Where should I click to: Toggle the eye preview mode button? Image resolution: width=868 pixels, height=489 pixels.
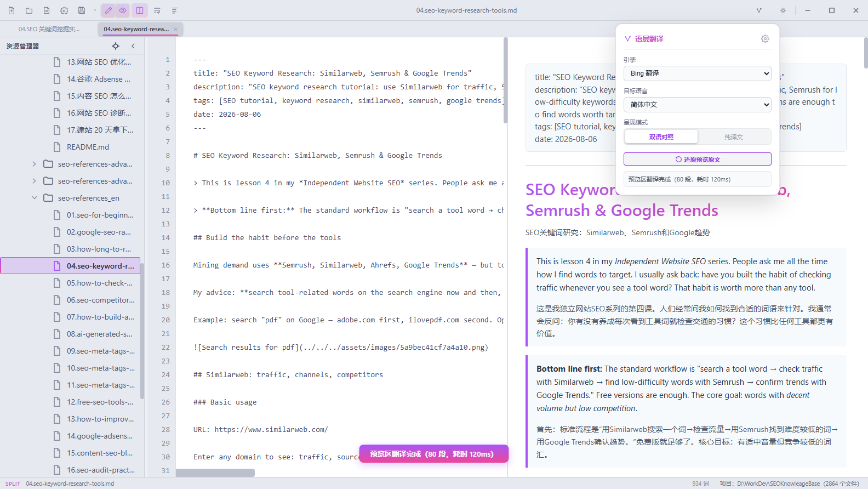(123, 10)
